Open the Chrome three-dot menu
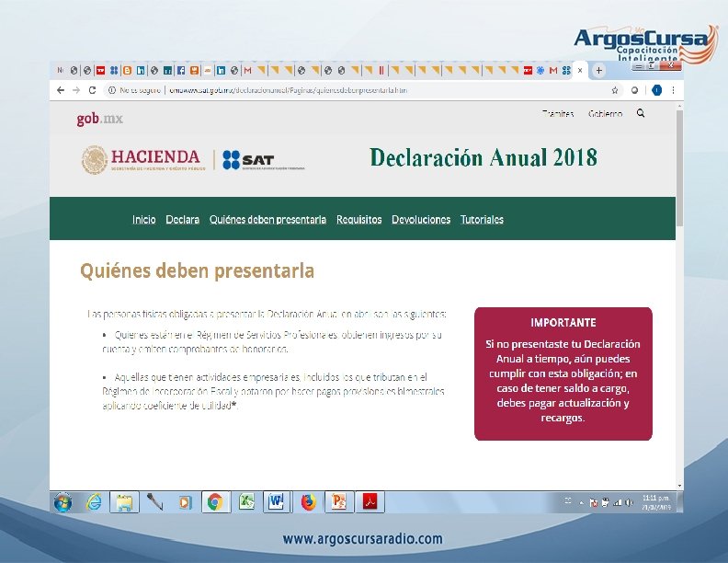The width and height of the screenshot is (728, 563). point(673,90)
